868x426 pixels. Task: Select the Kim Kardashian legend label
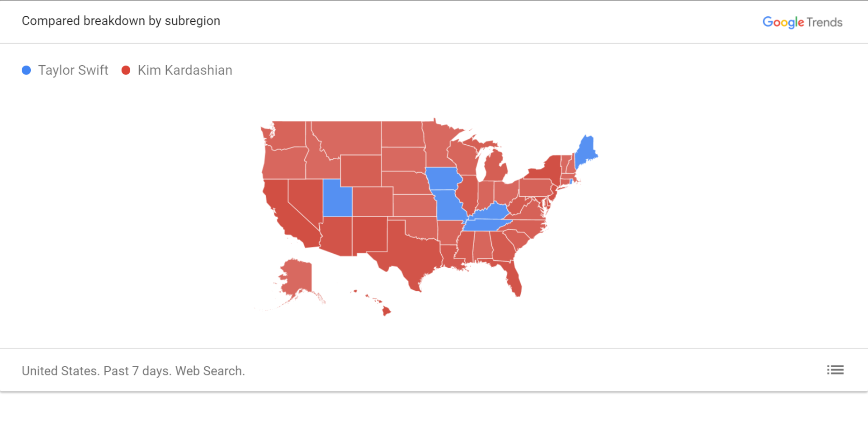184,70
